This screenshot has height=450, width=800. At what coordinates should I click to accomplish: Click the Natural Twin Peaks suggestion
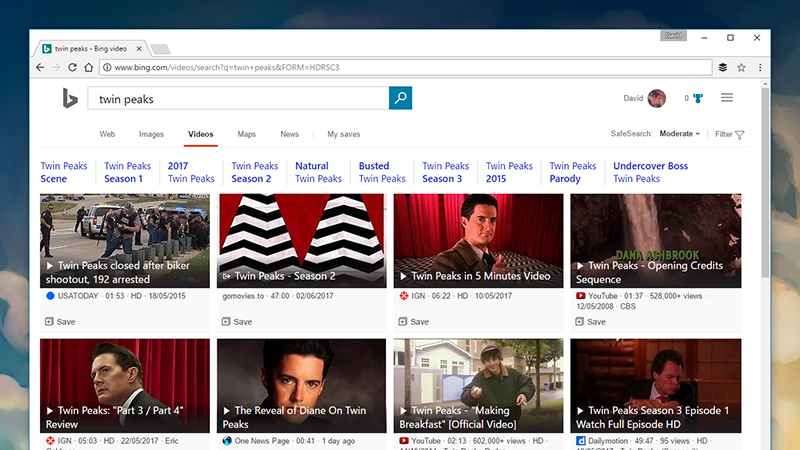[x=318, y=172]
